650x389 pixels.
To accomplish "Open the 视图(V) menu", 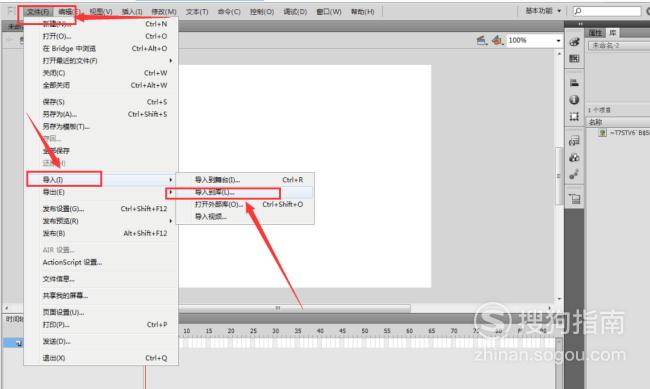I will [101, 12].
